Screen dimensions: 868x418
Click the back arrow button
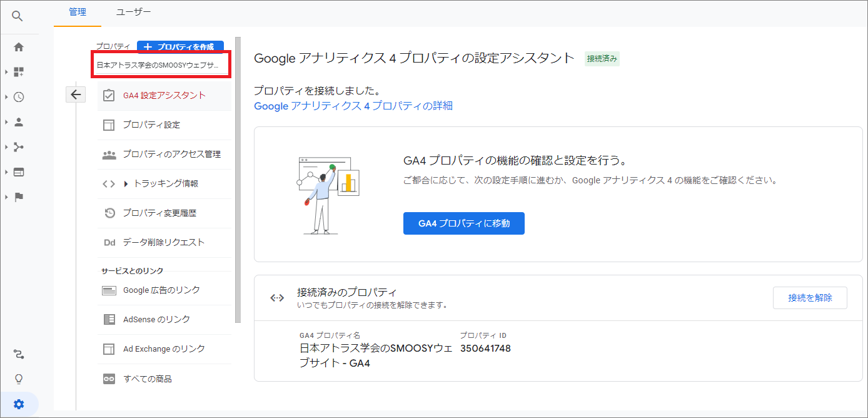coord(76,94)
